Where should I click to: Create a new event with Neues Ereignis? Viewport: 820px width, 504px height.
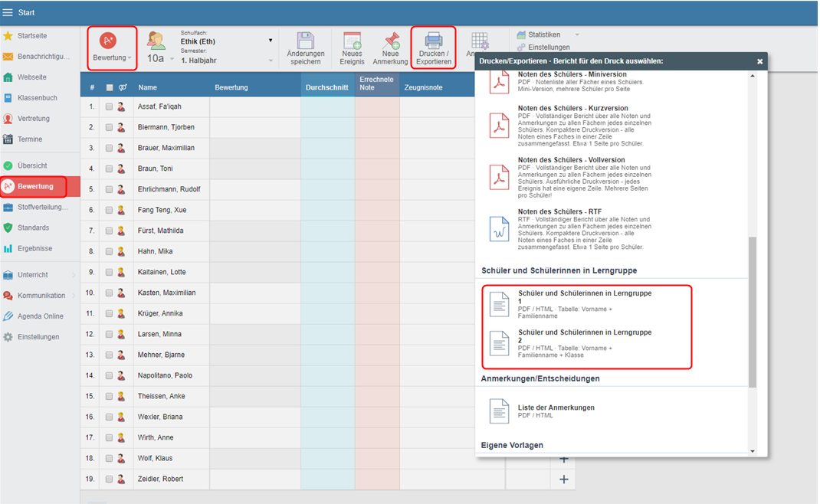pos(352,41)
